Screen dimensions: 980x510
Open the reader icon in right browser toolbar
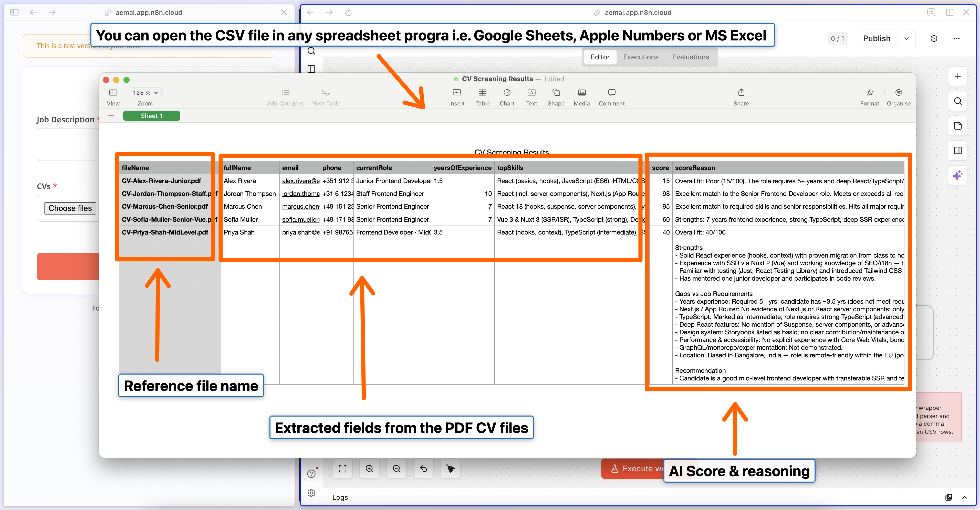tap(931, 13)
